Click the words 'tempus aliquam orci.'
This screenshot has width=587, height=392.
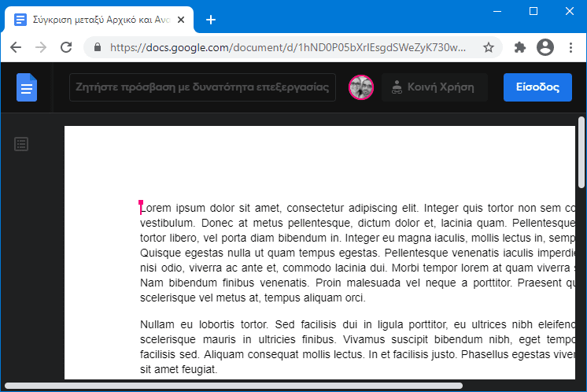point(315,298)
